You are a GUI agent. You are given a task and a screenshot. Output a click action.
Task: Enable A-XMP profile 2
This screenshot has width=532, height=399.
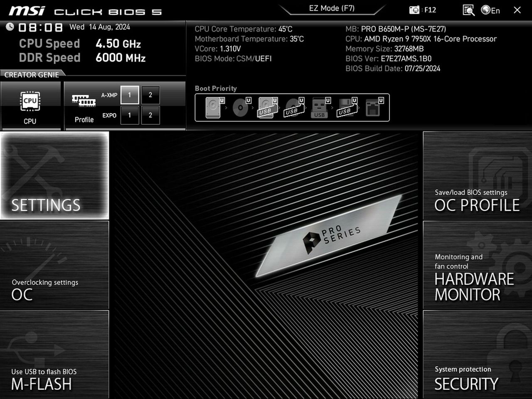[x=150, y=95]
